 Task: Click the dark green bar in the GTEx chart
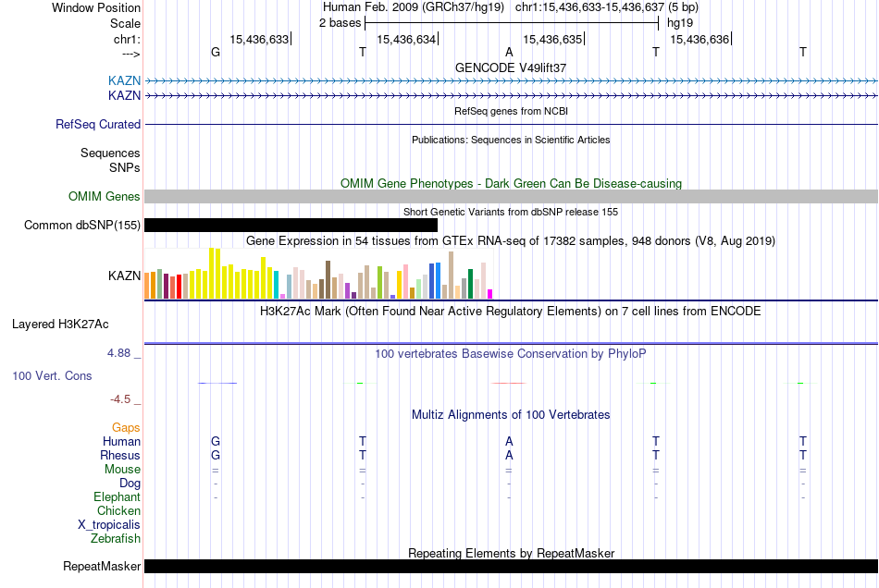coord(470,283)
